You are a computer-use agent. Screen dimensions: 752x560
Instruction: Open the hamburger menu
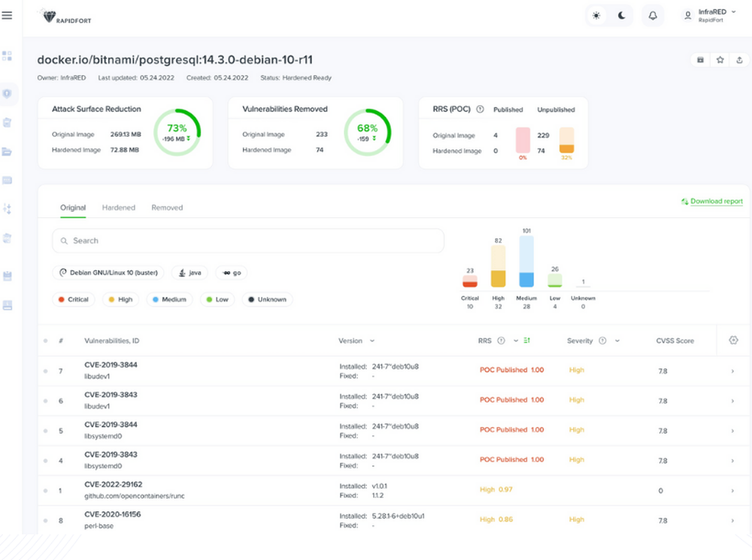7,15
